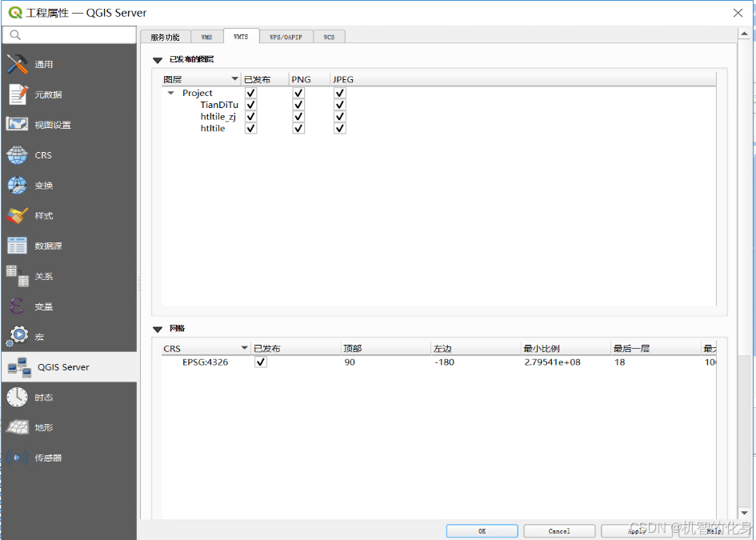Viewport: 756px width, 540px height.
Task: Toggle 已发布 checkbox for htltile layer
Action: pos(250,128)
